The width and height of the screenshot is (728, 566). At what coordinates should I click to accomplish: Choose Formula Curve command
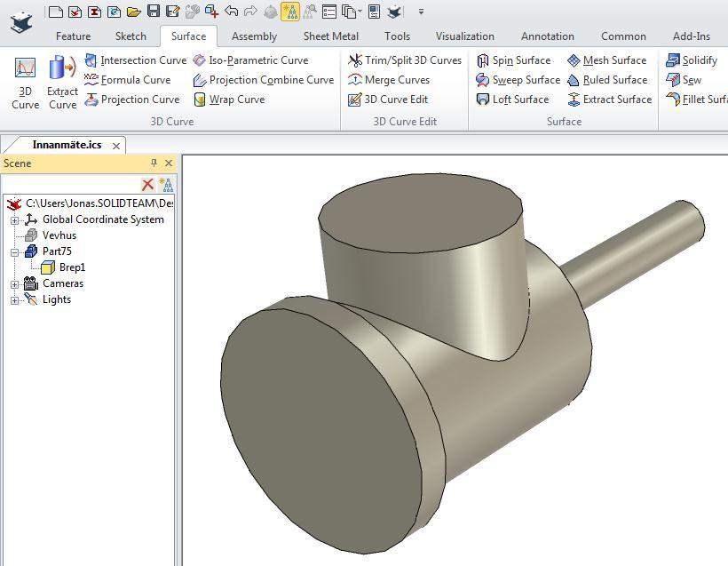pos(128,80)
